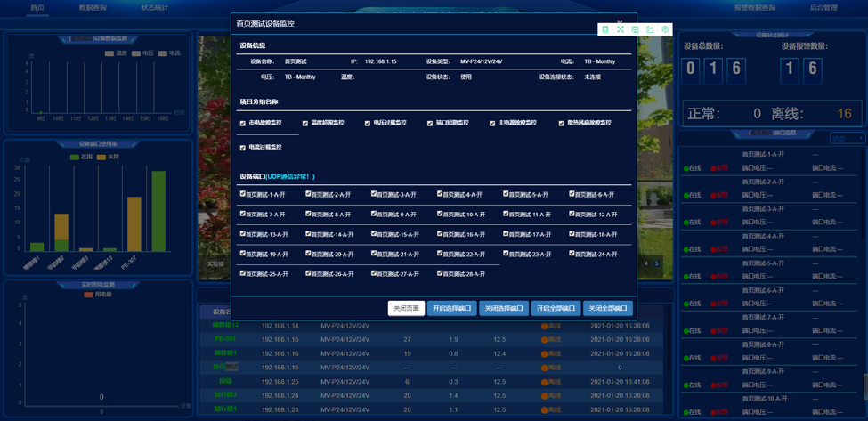Screen dimensions: 868x421
Task: Click green online dot for 首页测试-3-A-开
Action: pyautogui.click(x=685, y=223)
